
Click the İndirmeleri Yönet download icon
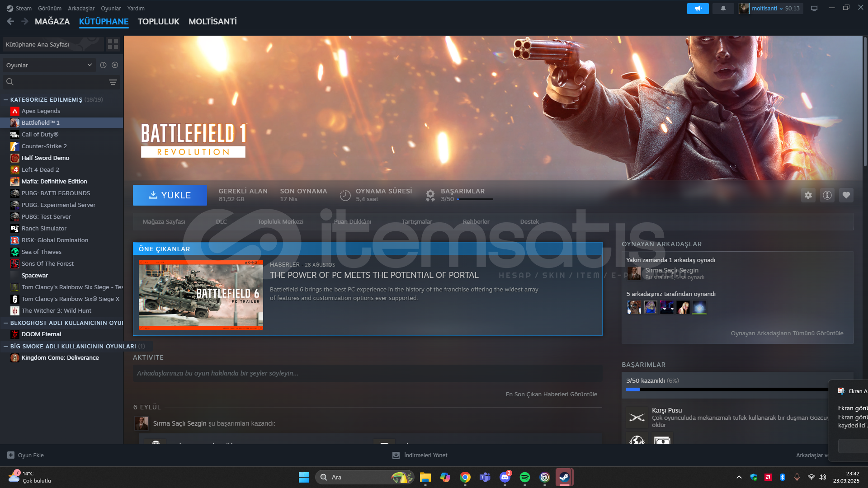pos(396,455)
